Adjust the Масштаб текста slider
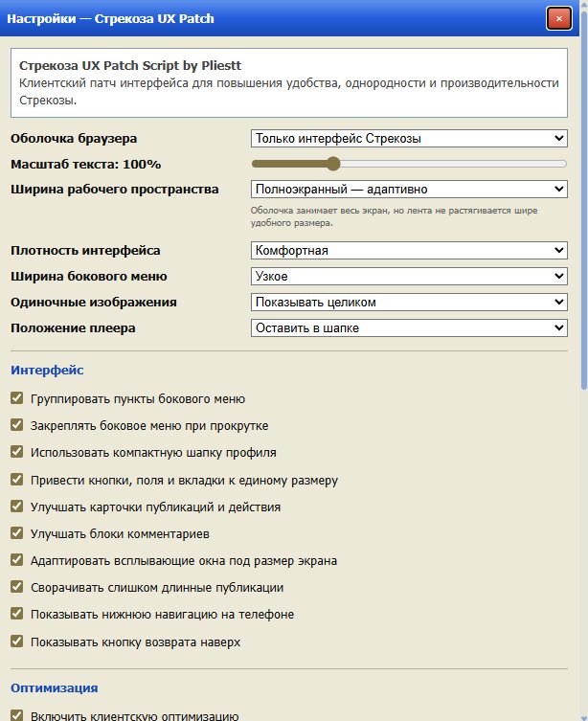 (409, 164)
